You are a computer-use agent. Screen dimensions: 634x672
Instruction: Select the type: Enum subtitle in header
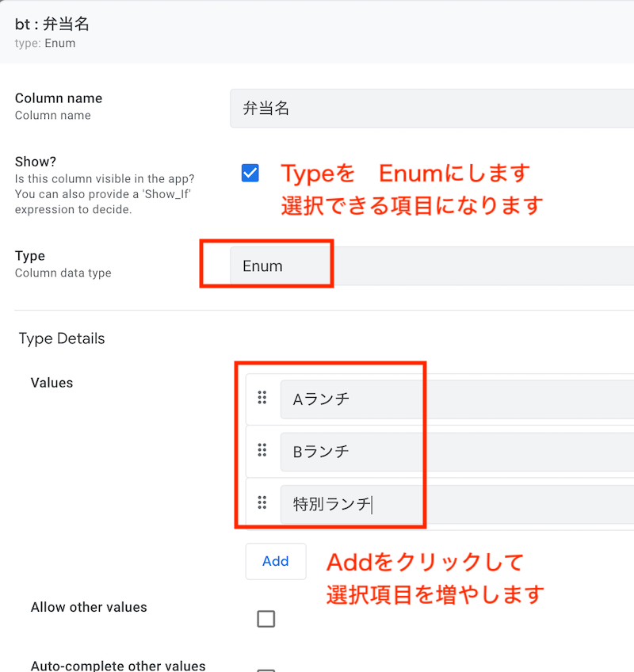pyautogui.click(x=45, y=44)
